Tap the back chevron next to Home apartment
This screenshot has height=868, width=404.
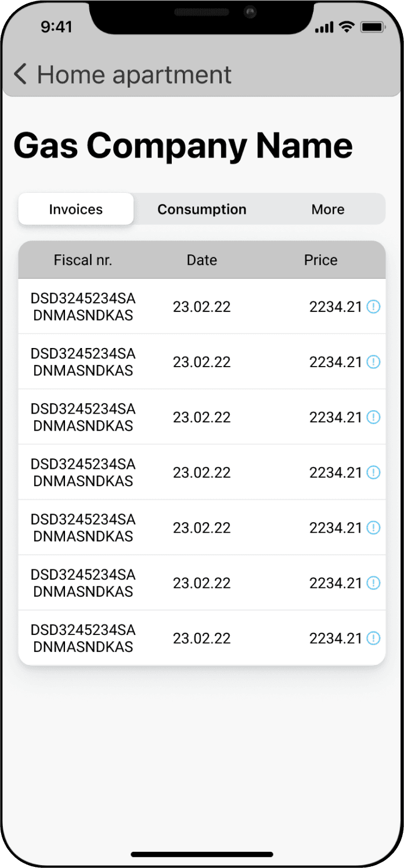click(x=20, y=74)
